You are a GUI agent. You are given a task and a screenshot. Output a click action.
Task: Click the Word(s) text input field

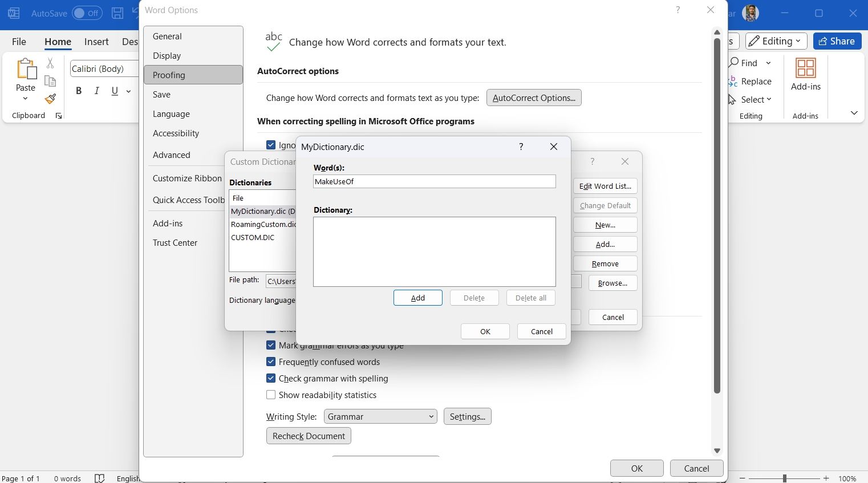coord(434,181)
